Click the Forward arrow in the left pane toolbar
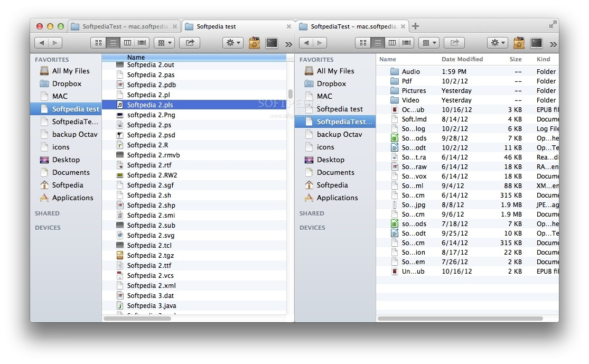 [55, 43]
